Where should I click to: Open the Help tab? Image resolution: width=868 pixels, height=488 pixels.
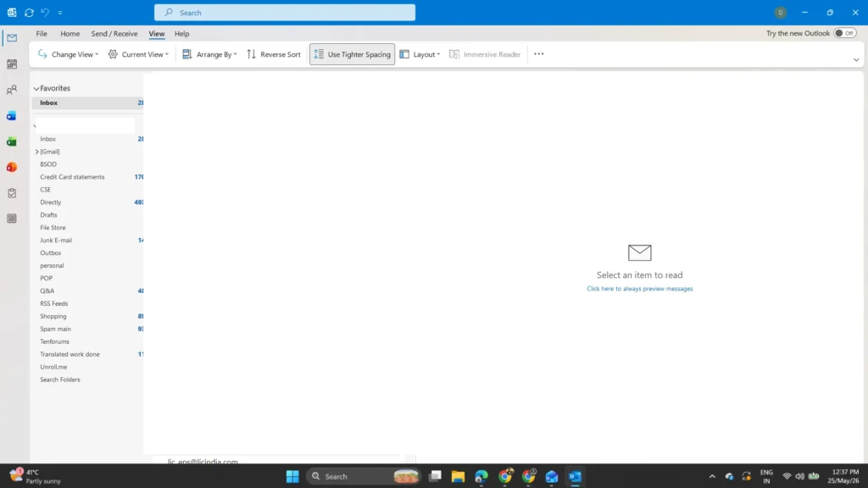pos(181,34)
